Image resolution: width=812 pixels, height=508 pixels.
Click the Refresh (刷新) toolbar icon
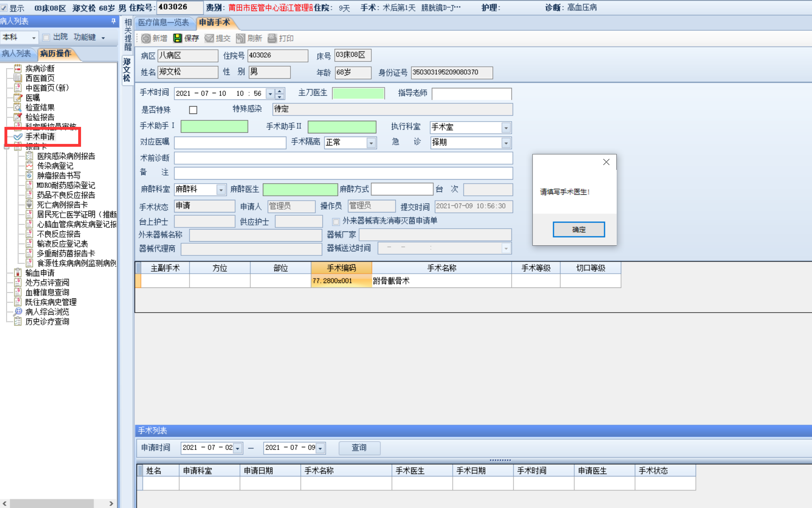pos(241,38)
